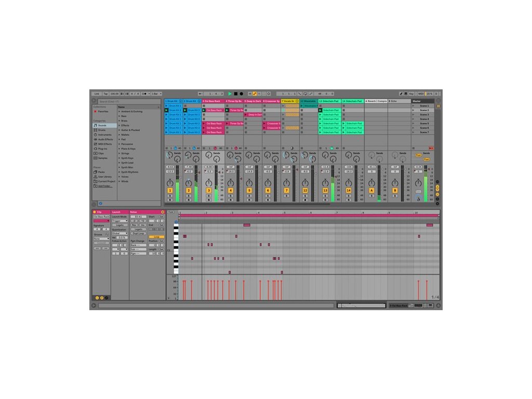The width and height of the screenshot is (532, 399).
Task: Click the Instruments category icon
Action: click(x=96, y=135)
